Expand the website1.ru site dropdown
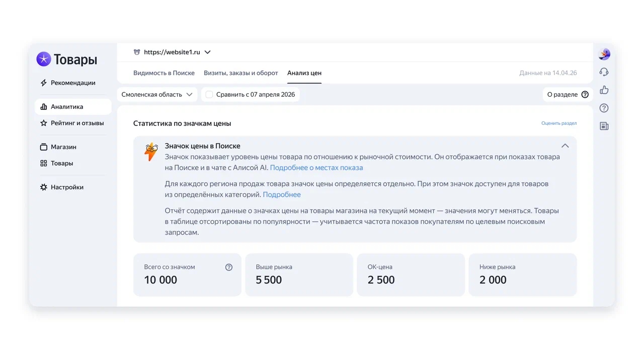This screenshot has height=357, width=644. [207, 52]
